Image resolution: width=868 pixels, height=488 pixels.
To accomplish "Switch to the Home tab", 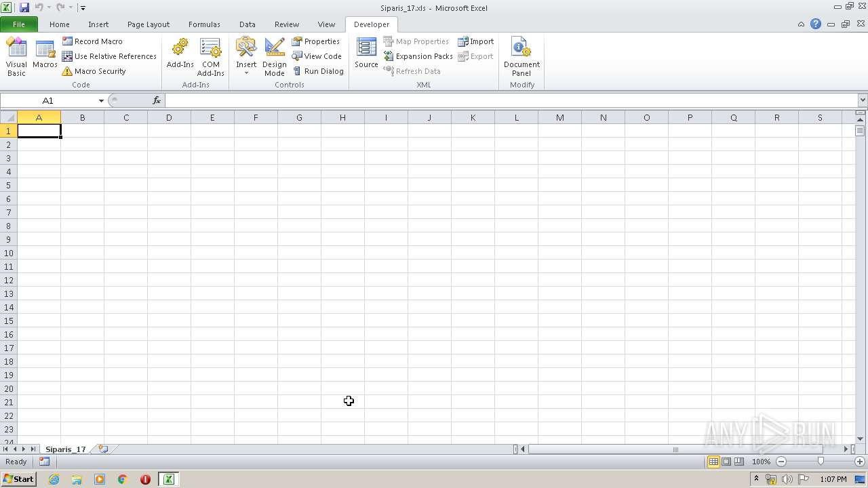I will [60, 24].
